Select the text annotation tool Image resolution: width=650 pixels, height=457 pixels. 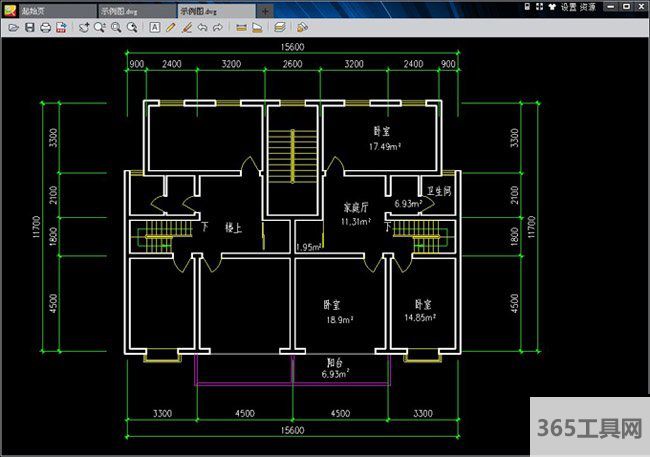coord(155,27)
